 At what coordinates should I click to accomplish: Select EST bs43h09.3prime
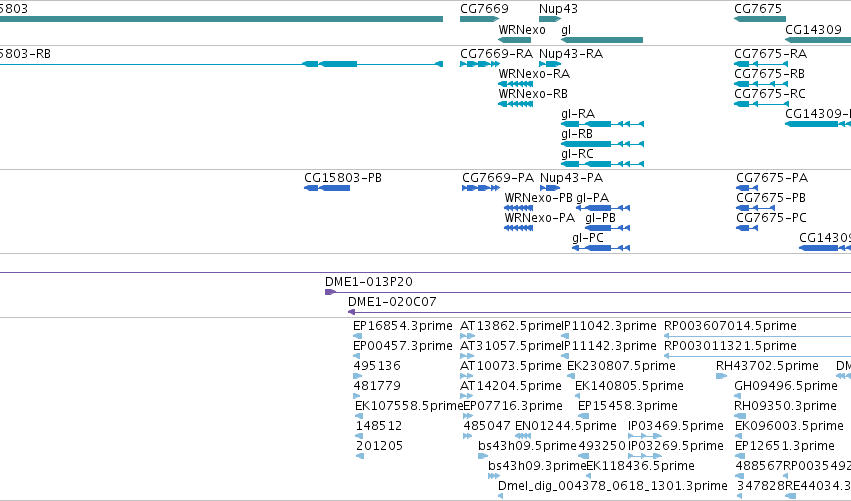pyautogui.click(x=537, y=467)
